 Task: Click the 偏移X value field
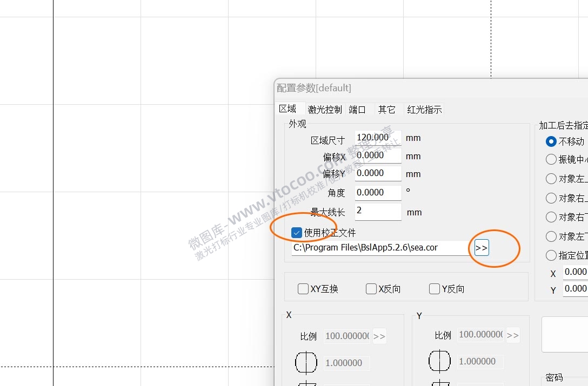[377, 155]
